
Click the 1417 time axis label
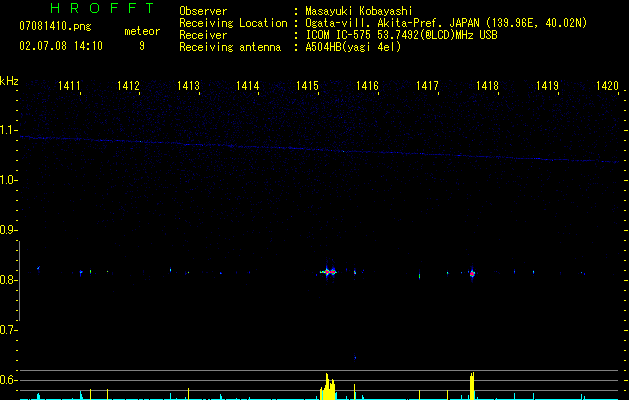(x=427, y=86)
